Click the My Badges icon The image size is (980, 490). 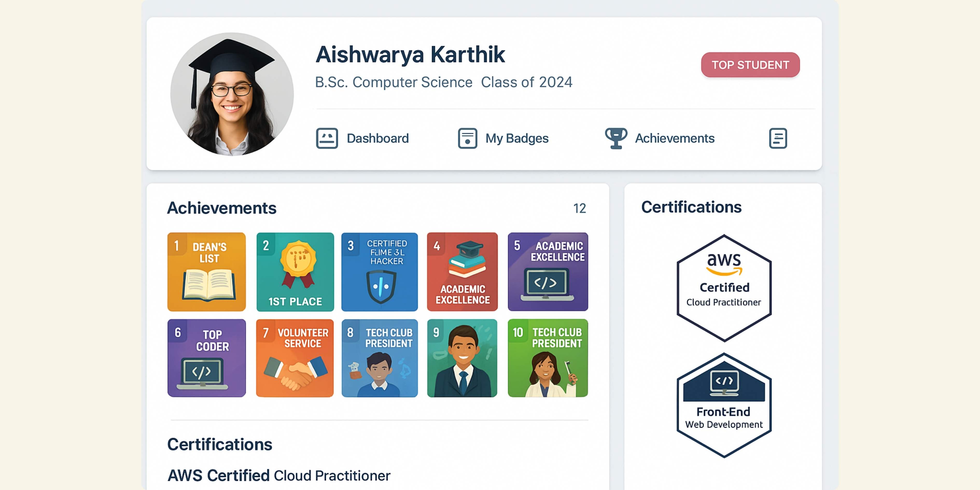(x=467, y=138)
